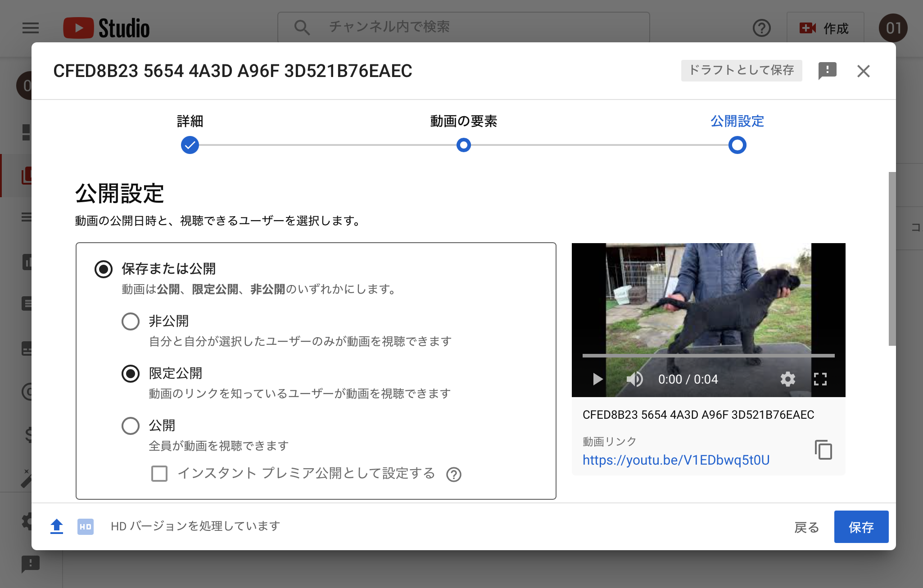Select 保存または公開 radio option
The height and width of the screenshot is (588, 923).
click(x=104, y=269)
